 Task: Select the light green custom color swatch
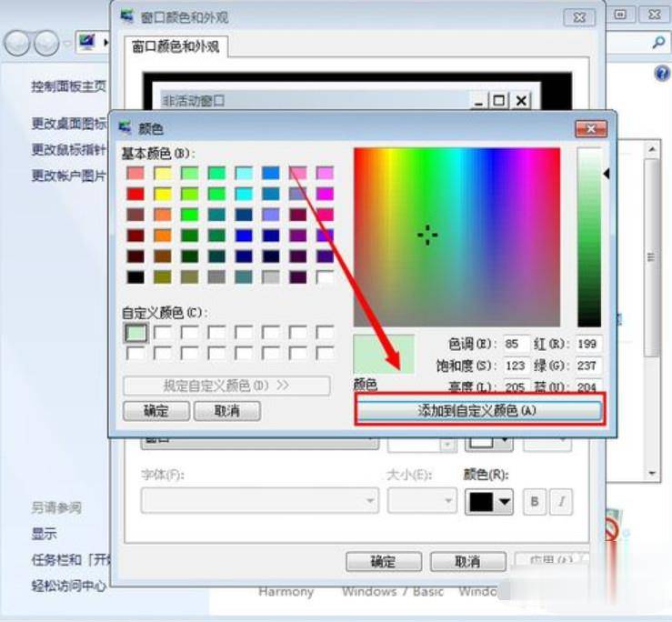135,333
